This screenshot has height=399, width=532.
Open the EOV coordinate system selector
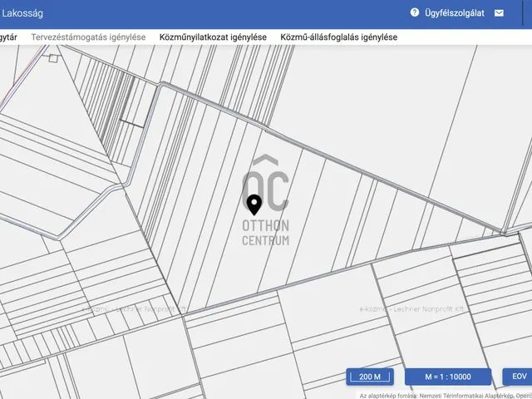pos(519,377)
